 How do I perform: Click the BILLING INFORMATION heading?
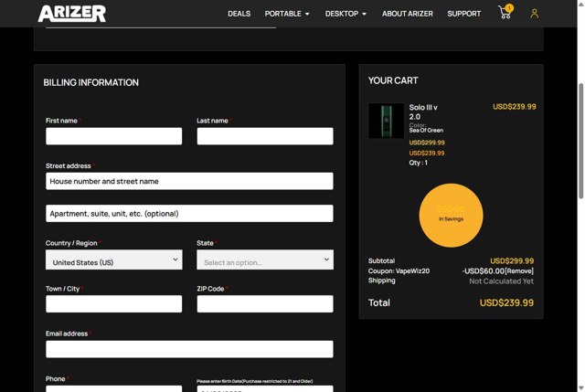tap(90, 82)
